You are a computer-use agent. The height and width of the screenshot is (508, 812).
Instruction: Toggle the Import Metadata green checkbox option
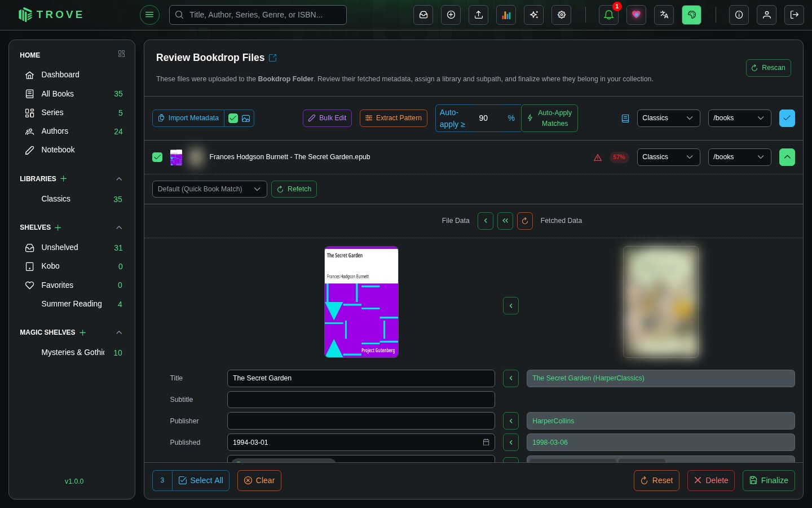[x=233, y=118]
